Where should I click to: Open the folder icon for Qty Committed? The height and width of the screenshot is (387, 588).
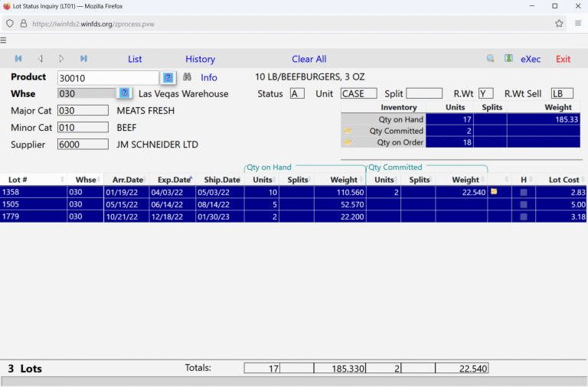point(348,131)
